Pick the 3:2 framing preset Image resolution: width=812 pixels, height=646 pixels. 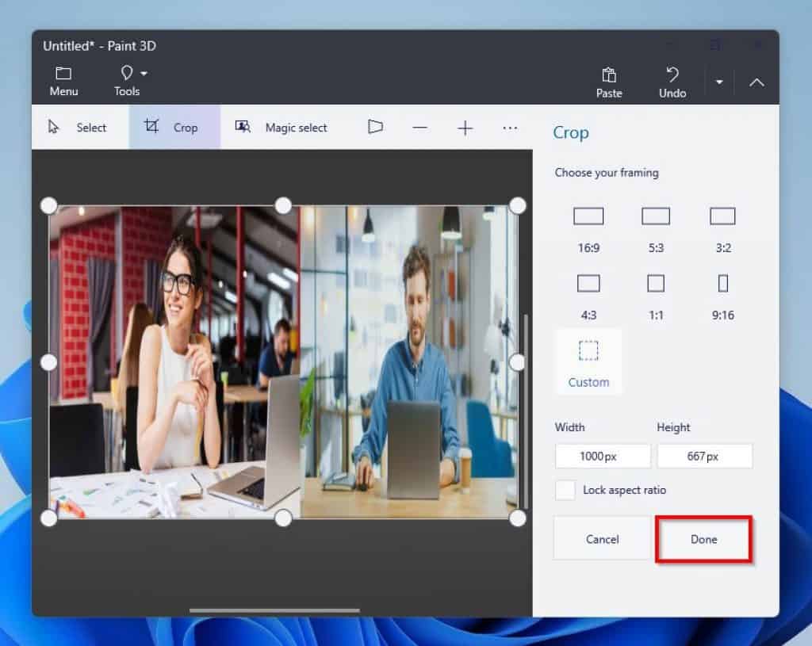(723, 230)
